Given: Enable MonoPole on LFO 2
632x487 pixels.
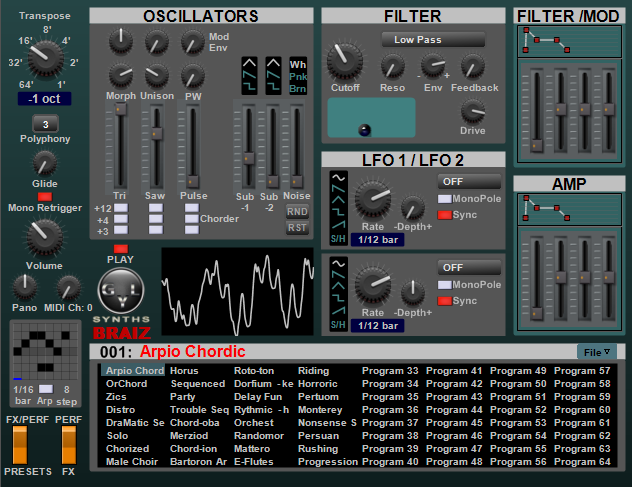Looking at the screenshot, I should point(444,285).
